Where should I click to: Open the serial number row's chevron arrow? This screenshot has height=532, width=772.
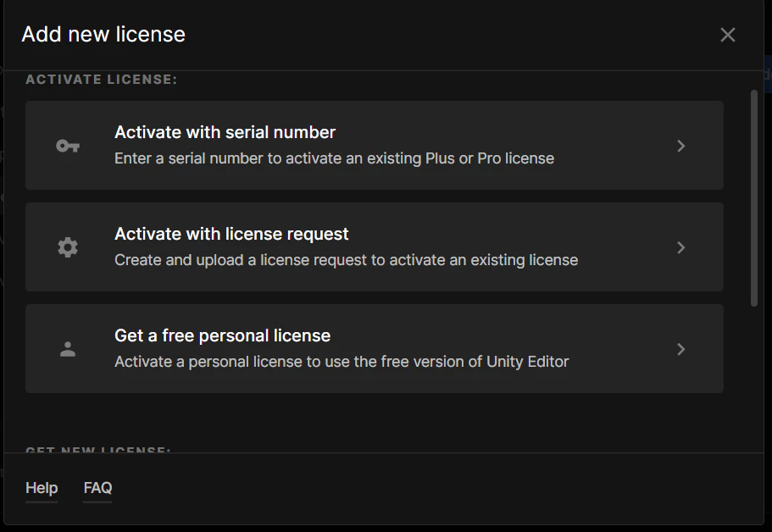pyautogui.click(x=681, y=146)
